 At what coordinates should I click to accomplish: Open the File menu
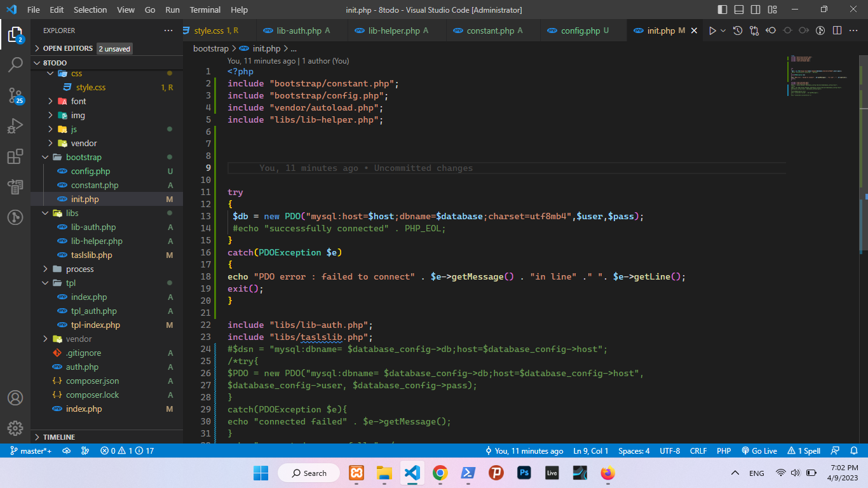pos(33,10)
